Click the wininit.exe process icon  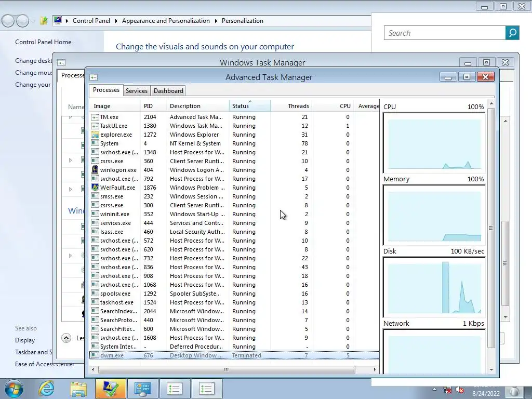tap(95, 214)
